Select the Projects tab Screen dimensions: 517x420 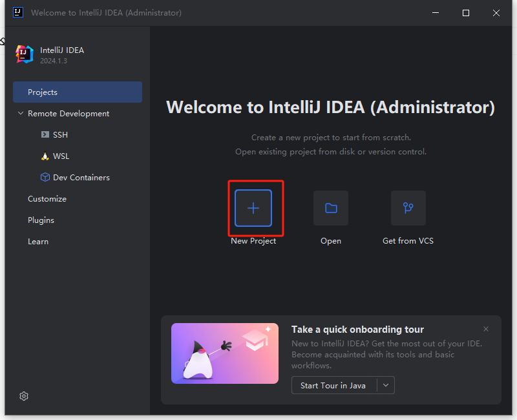point(78,92)
